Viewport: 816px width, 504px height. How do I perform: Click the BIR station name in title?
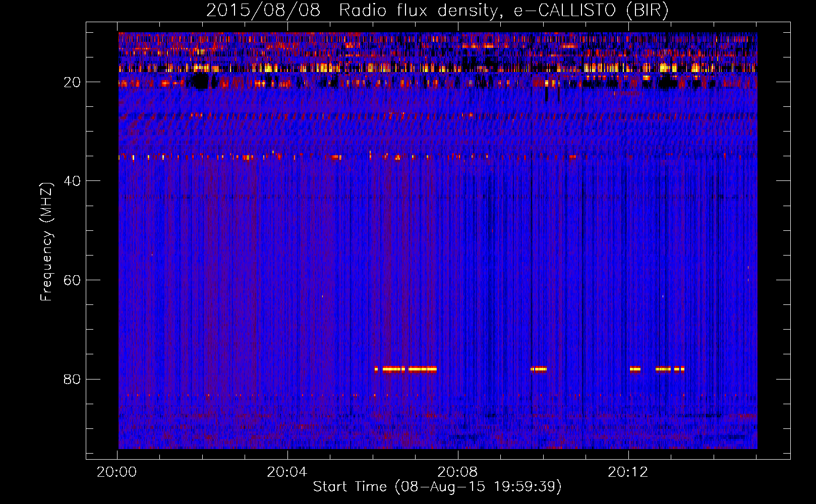tap(647, 10)
